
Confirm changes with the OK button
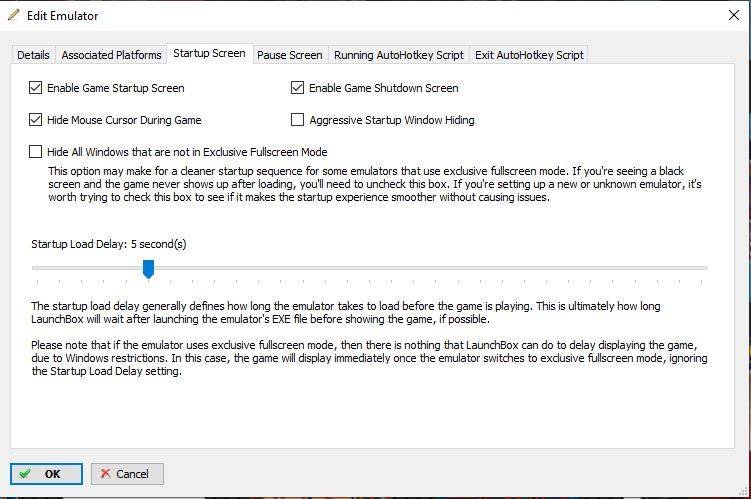coord(46,474)
